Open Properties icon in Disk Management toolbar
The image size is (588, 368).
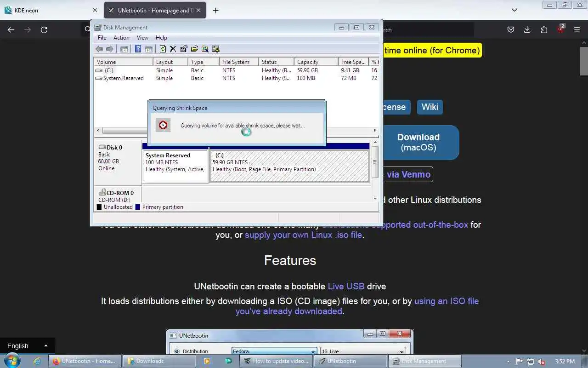[x=184, y=49]
